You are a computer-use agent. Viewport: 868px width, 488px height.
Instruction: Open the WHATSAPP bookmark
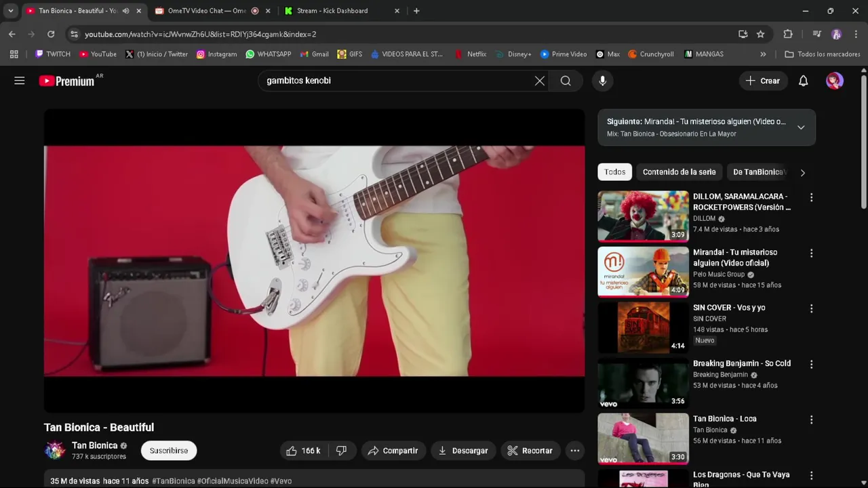pyautogui.click(x=269, y=54)
